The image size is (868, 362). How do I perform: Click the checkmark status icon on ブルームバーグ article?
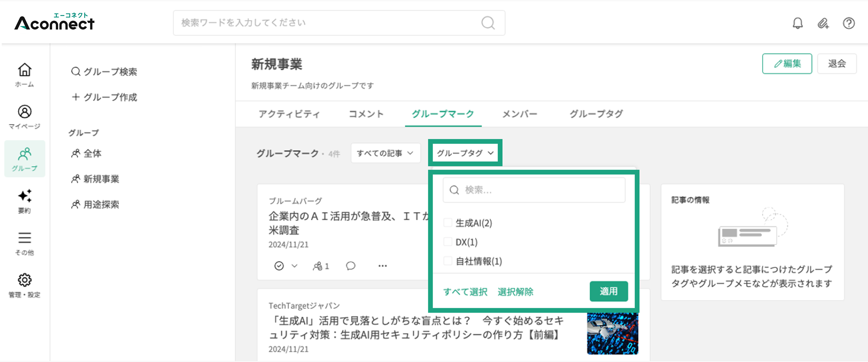pyautogui.click(x=279, y=266)
